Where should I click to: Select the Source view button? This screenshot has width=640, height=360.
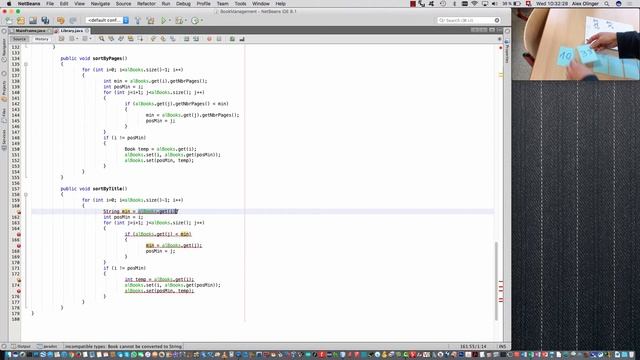(x=19, y=39)
